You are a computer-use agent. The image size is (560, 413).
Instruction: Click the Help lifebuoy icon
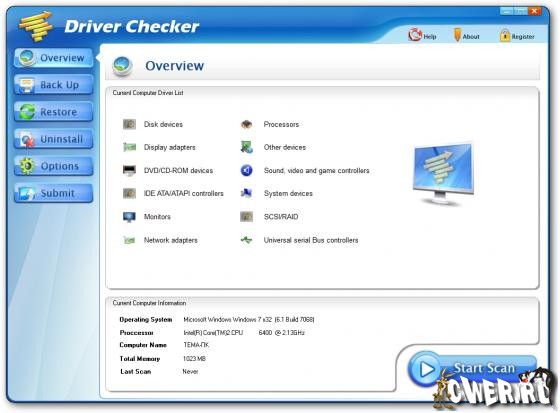pyautogui.click(x=415, y=35)
